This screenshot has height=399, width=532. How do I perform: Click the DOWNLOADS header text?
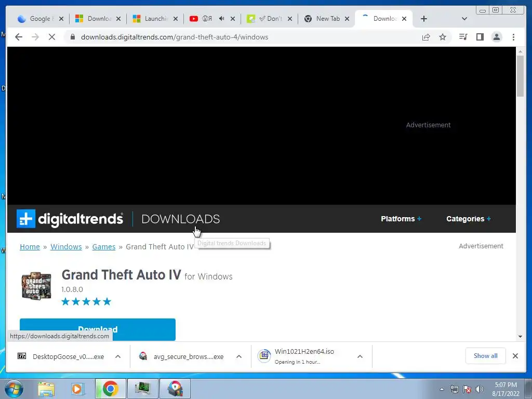click(180, 219)
